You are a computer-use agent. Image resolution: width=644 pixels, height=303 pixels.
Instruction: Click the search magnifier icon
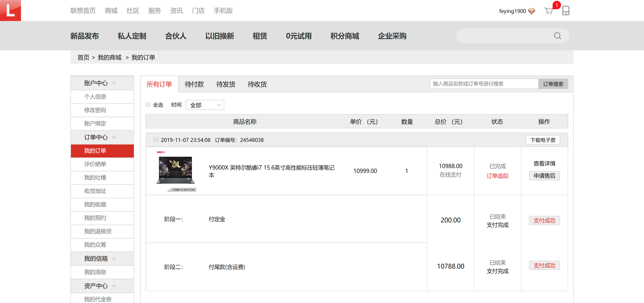(557, 36)
